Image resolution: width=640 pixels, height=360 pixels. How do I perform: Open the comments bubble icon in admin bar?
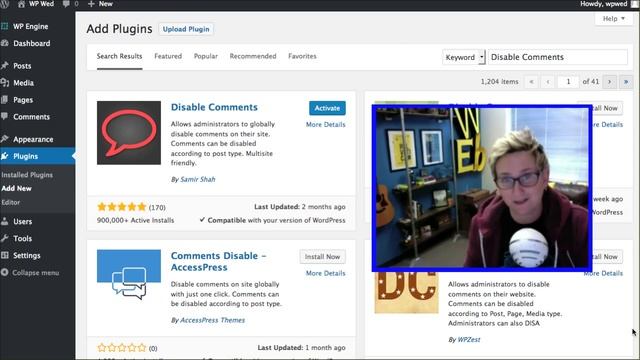66,4
